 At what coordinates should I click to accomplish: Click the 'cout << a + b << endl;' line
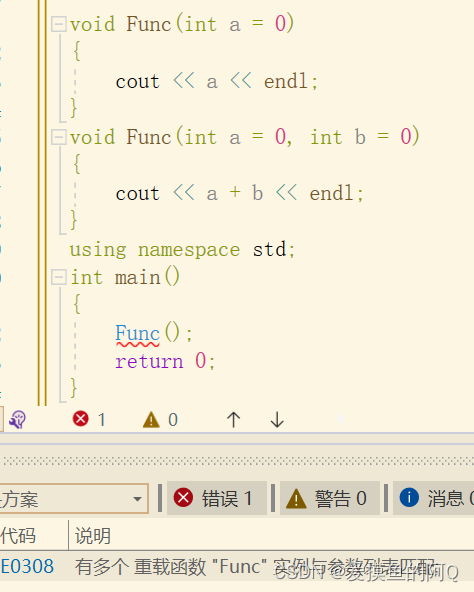point(239,193)
